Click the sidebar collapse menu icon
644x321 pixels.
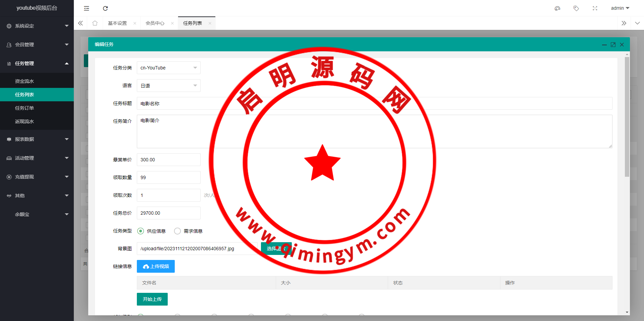(87, 8)
